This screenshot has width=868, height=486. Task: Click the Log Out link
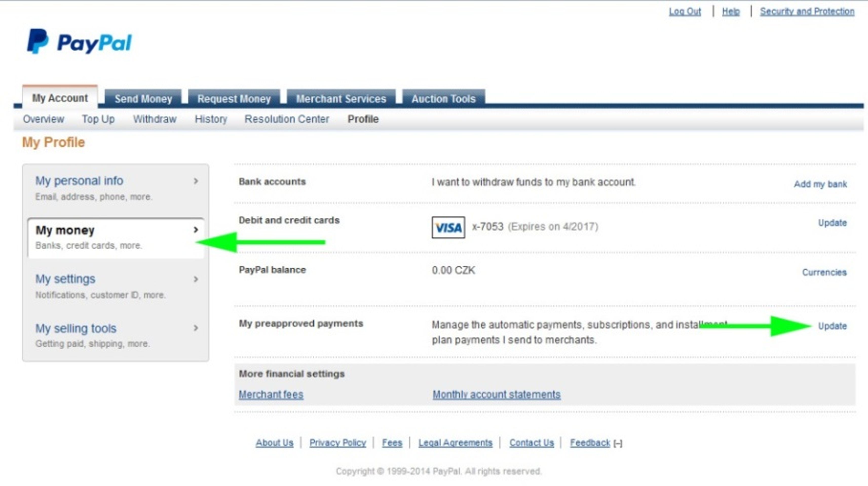pyautogui.click(x=685, y=11)
